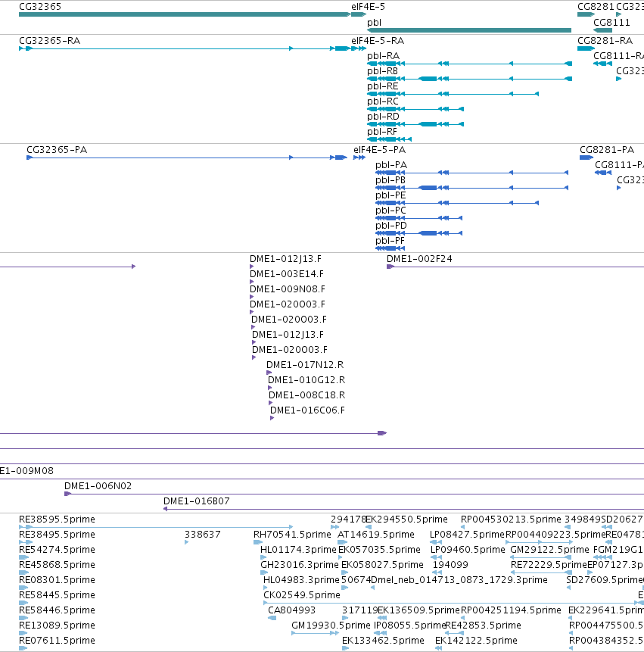Viewport: 644px width, 652px height.
Task: Click the LP09460.5prime EST label
Action: (468, 550)
